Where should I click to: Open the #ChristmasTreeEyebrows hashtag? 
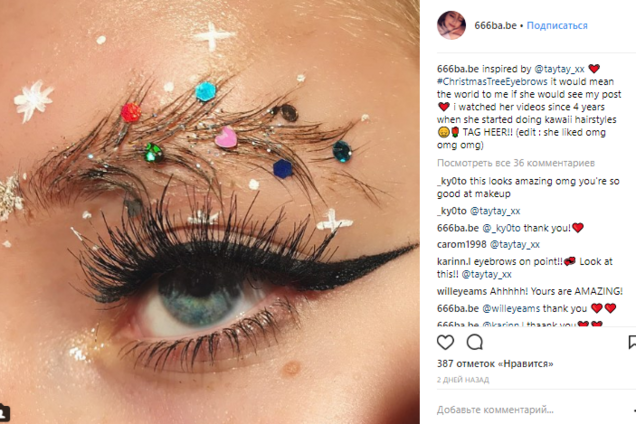[492, 82]
